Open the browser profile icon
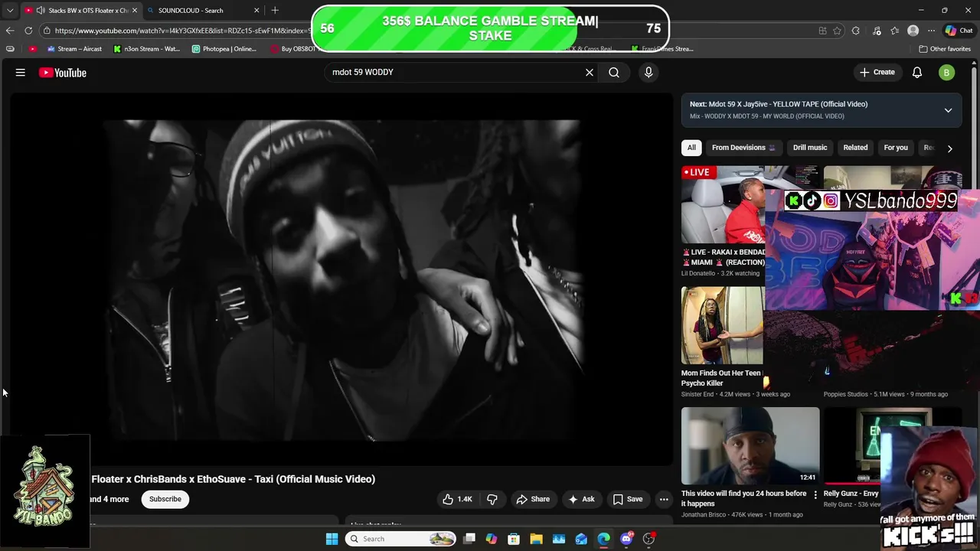The width and height of the screenshot is (980, 551). tap(913, 31)
